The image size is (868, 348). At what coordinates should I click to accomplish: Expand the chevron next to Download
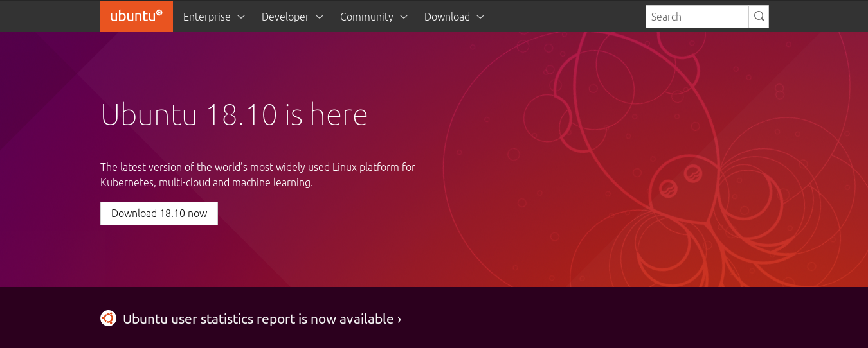(x=480, y=17)
